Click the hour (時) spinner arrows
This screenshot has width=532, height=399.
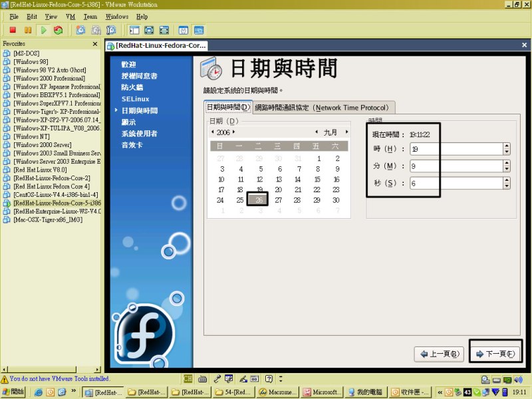click(507, 148)
